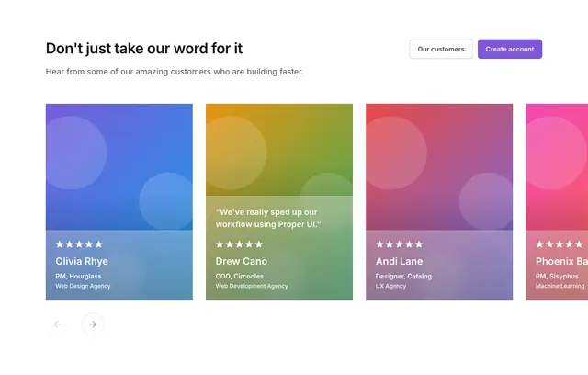Click the Create account button

[510, 49]
